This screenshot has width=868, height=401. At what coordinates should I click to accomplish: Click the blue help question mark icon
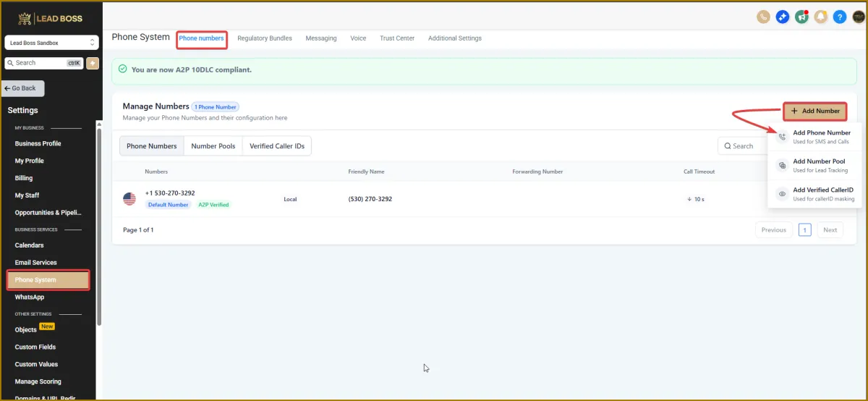[x=839, y=17]
